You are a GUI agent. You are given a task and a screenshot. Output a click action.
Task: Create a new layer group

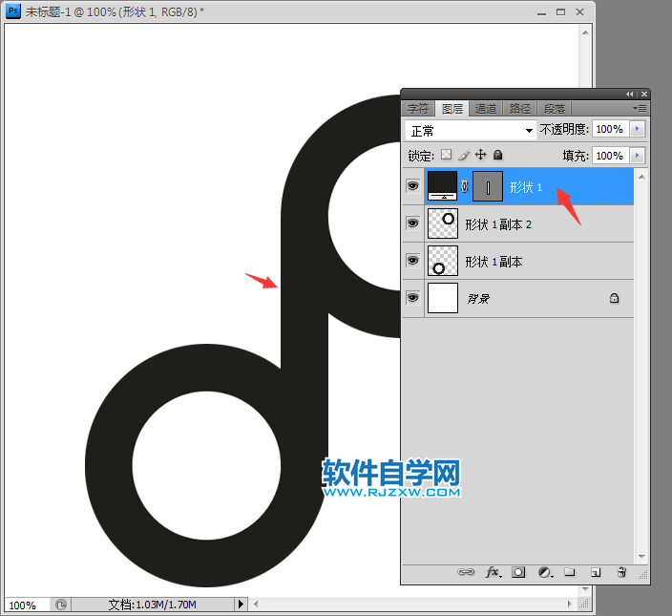click(570, 572)
